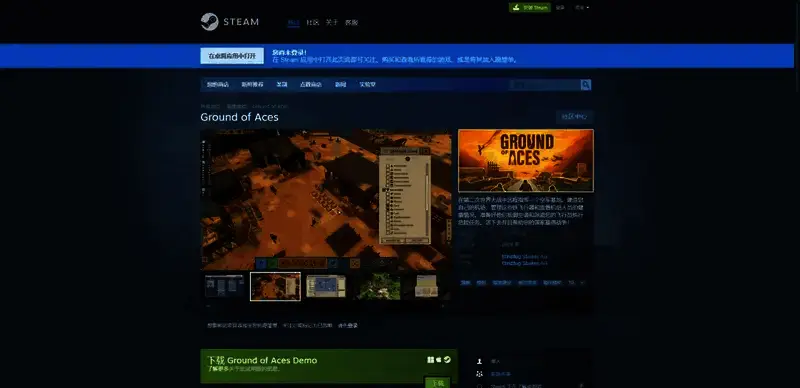Click the 请先登录 sign-in link
The image size is (800, 388).
[348, 325]
